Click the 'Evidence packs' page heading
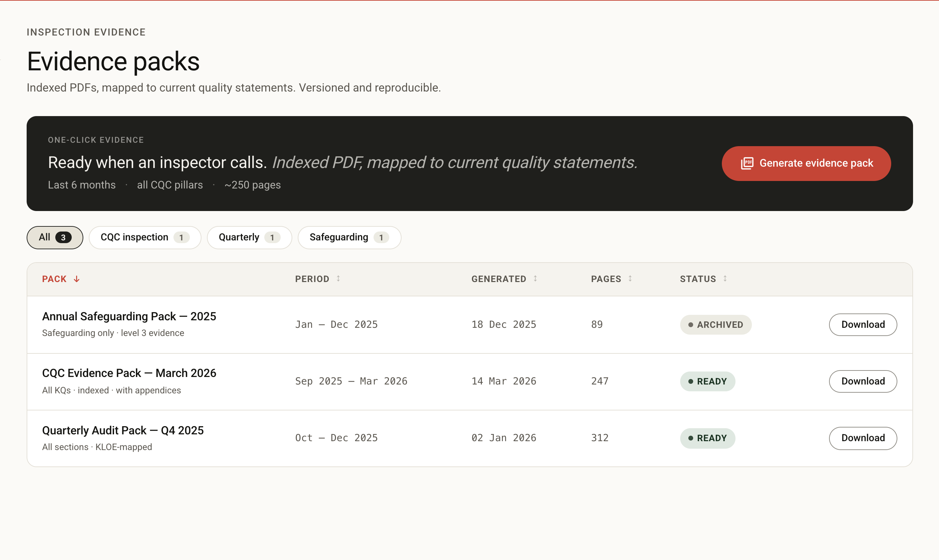The image size is (939, 560). click(x=113, y=61)
